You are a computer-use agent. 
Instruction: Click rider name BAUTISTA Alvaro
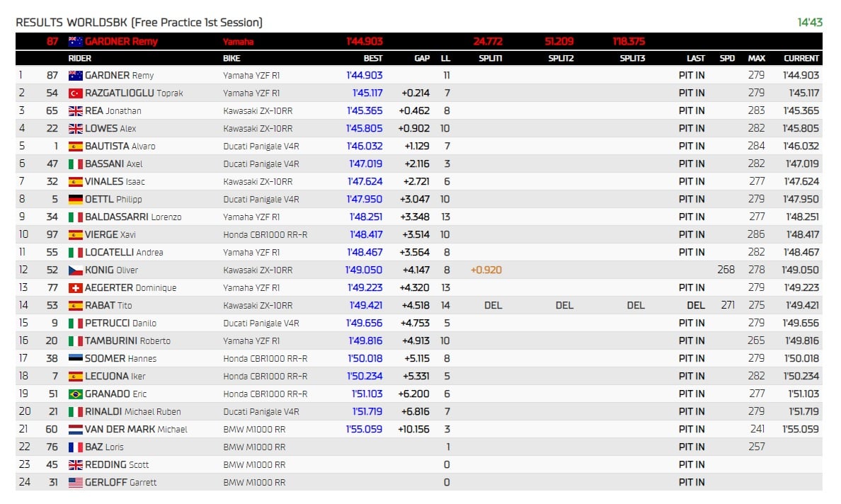tap(120, 147)
